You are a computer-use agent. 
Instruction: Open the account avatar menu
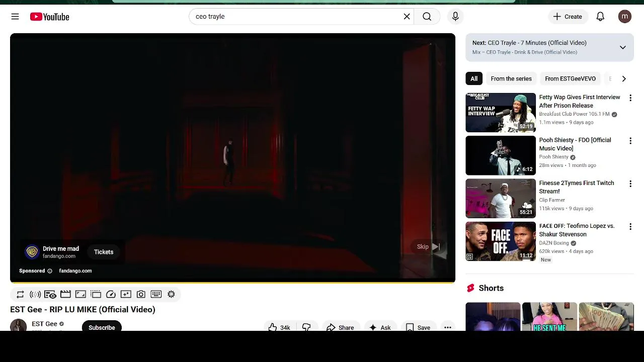pos(624,17)
